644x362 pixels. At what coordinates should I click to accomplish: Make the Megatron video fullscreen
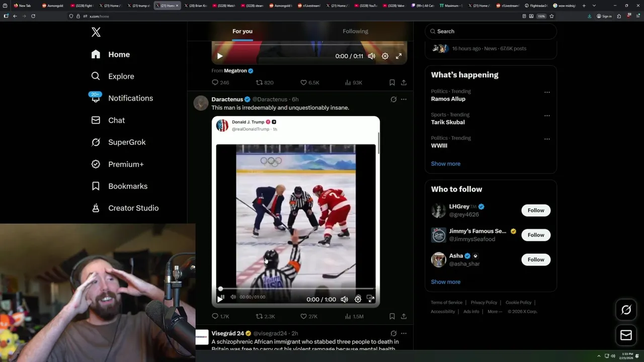[398, 56]
